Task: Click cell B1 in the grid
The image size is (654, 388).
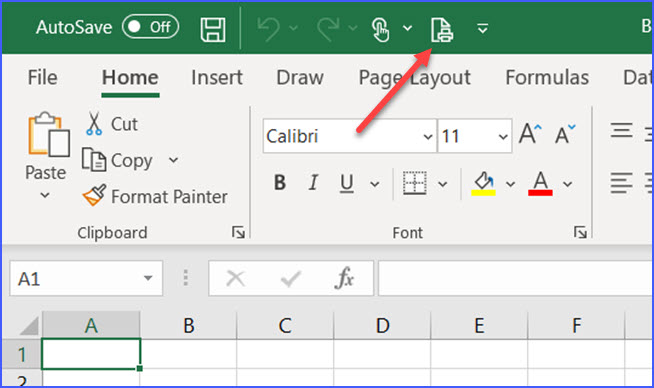Action: (x=189, y=354)
